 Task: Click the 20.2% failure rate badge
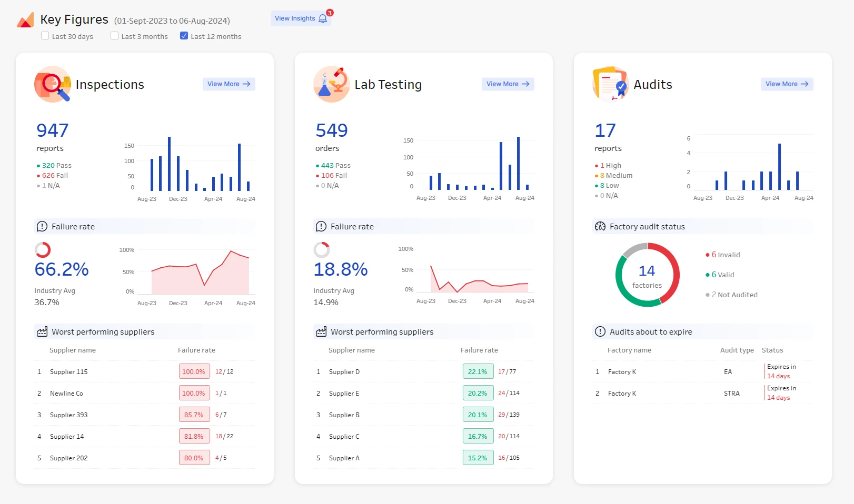[x=478, y=394]
